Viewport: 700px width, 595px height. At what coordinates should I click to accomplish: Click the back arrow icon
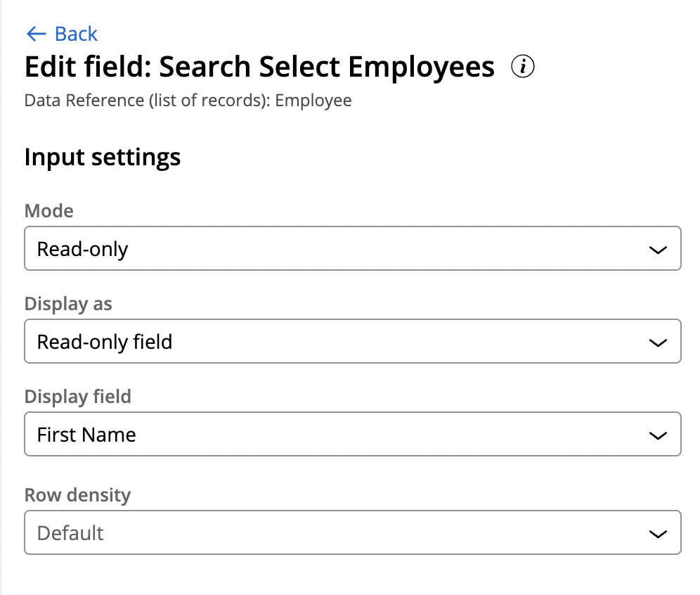point(35,34)
